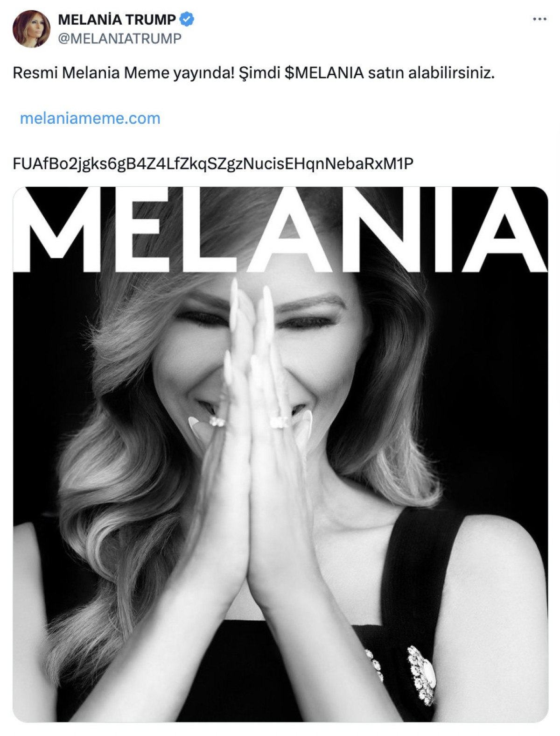This screenshot has width=560, height=736.
Task: Click the ring on the left hand's finger
Action: click(x=217, y=422)
